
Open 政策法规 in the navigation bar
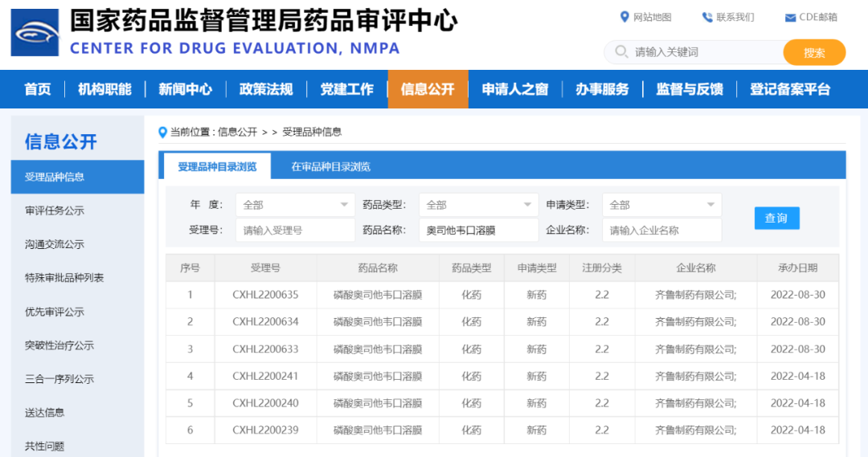(x=266, y=89)
